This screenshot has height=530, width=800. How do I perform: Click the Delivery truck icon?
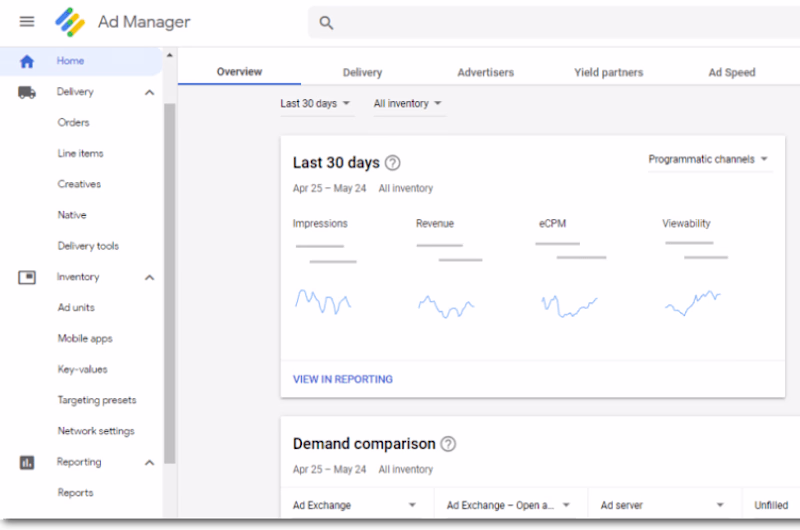[x=27, y=92]
